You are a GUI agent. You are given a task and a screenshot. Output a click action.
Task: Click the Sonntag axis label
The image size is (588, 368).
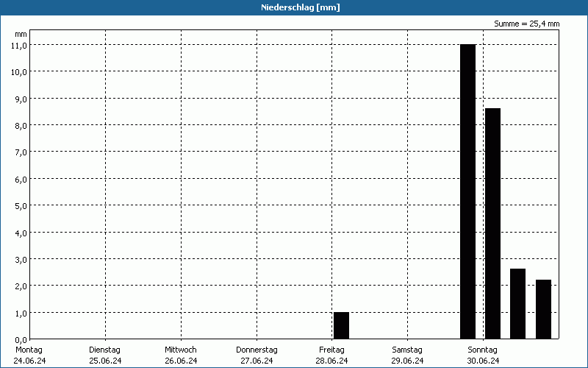click(x=483, y=350)
